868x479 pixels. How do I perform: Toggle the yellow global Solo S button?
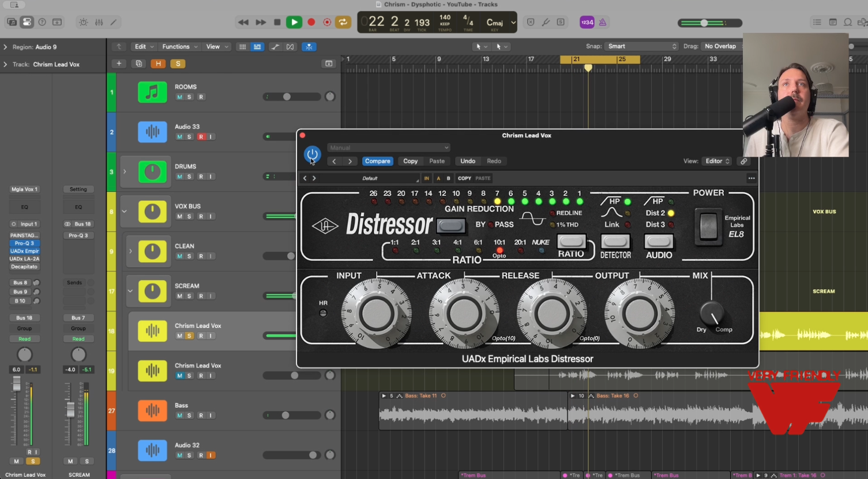(x=178, y=63)
